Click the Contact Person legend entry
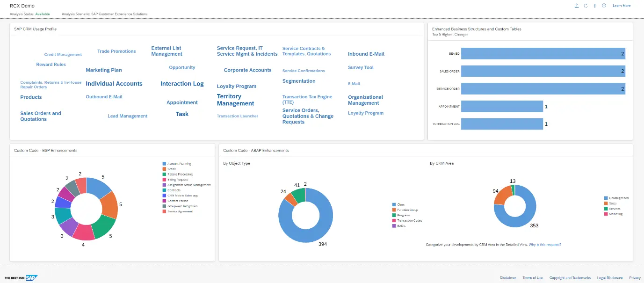Screen dimensions: 644x283 click(174, 201)
